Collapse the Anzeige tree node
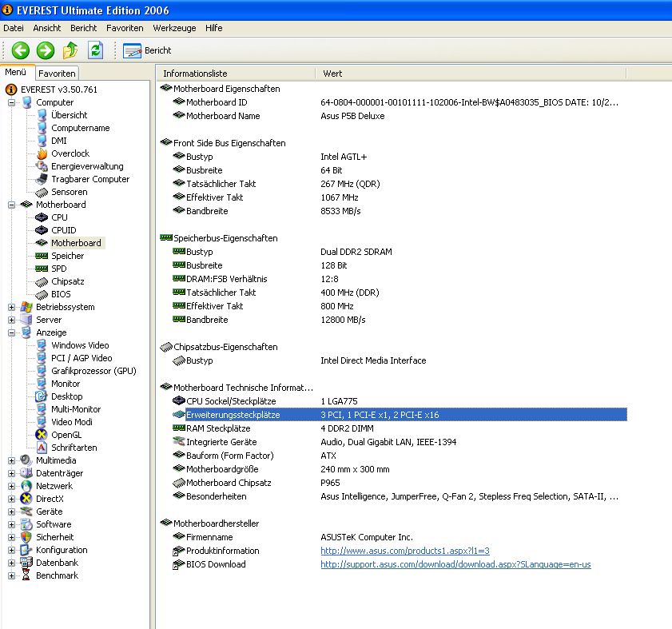 tap(11, 332)
